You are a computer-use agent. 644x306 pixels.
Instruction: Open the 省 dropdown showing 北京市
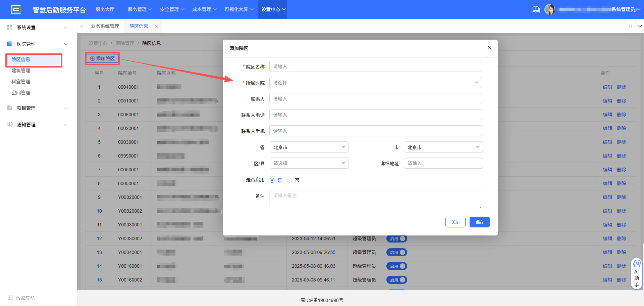point(309,147)
